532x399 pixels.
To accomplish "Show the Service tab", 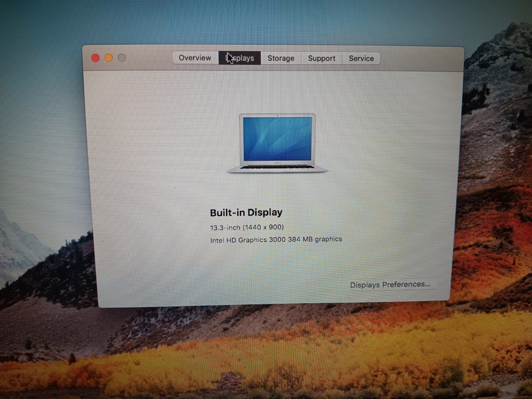I will point(361,59).
